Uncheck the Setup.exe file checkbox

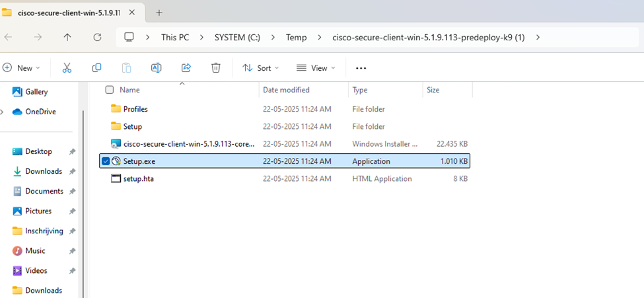tap(106, 161)
